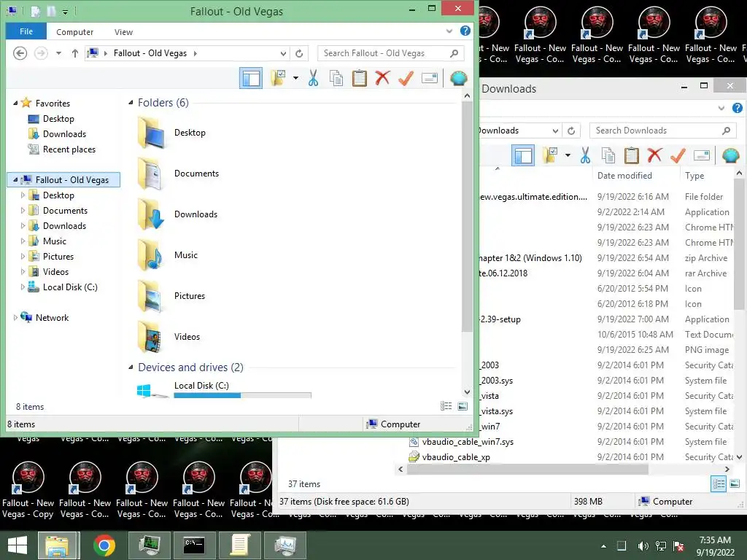Refresh the Fallout - Old Vegas window

tap(299, 53)
